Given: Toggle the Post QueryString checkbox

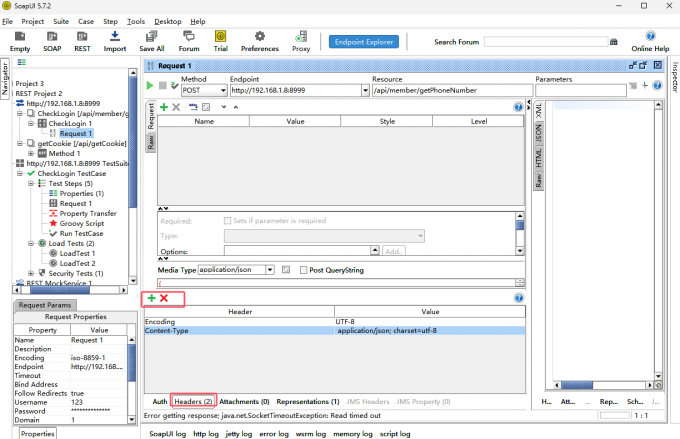Looking at the screenshot, I should pos(304,270).
